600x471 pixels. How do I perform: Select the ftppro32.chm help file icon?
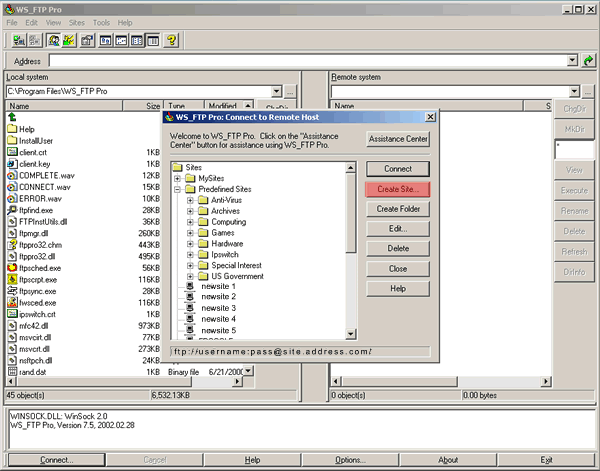pos(12,244)
